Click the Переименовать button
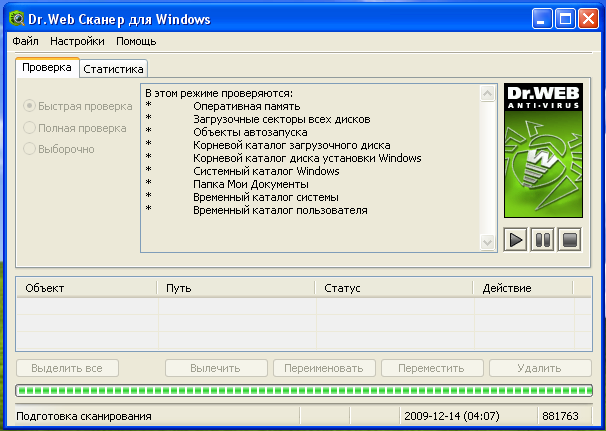 click(x=324, y=368)
